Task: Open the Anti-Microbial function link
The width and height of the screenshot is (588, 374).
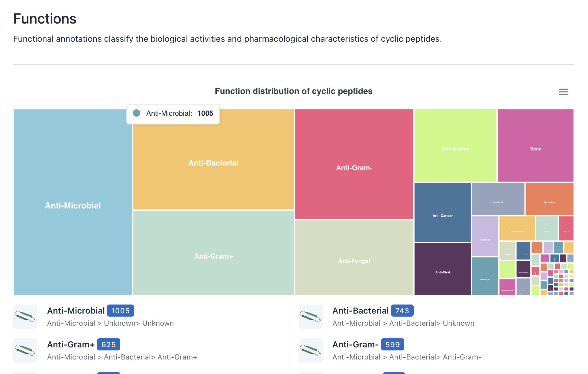Action: click(x=76, y=311)
